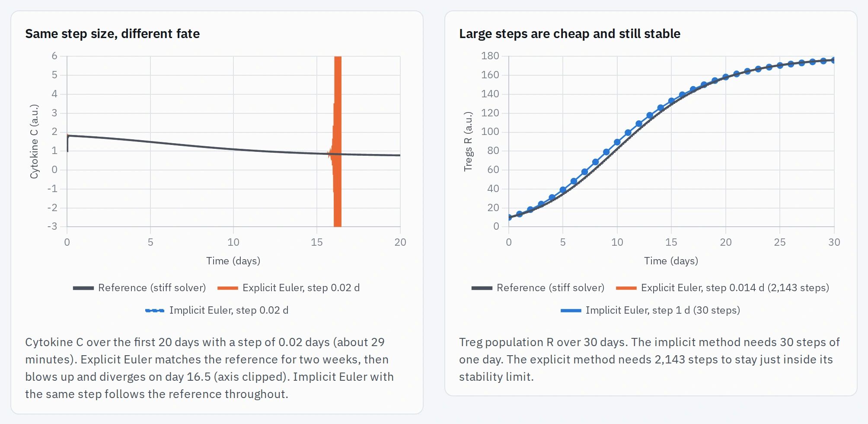Toggle Explicit Euler, step 0.02 d legend entry
The width and height of the screenshot is (868, 424).
[288, 288]
